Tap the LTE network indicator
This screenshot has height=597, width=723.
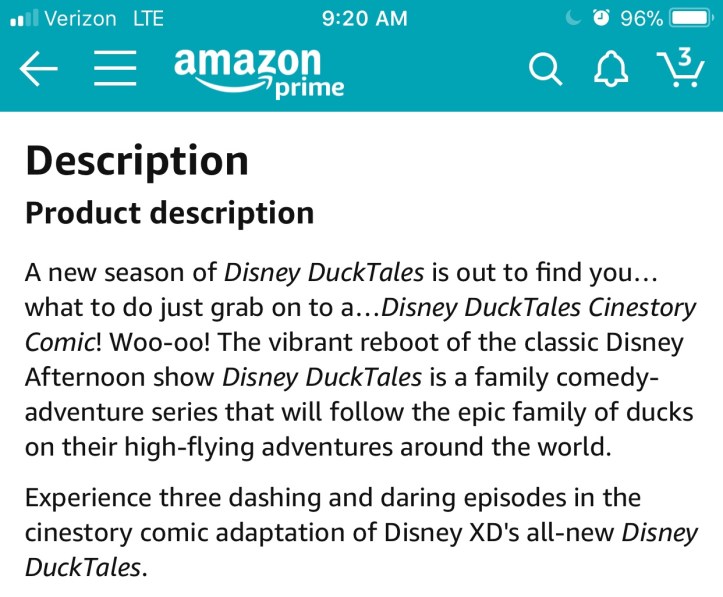(x=139, y=18)
